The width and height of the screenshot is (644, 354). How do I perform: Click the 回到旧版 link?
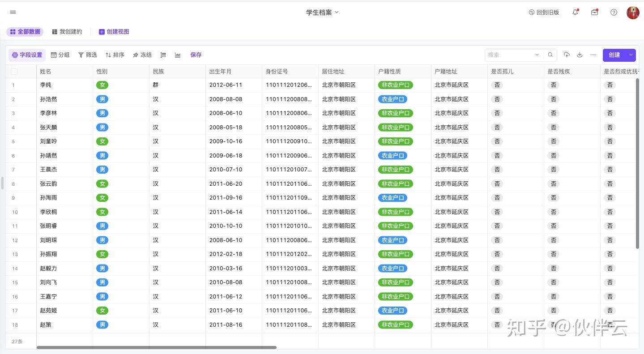point(544,13)
